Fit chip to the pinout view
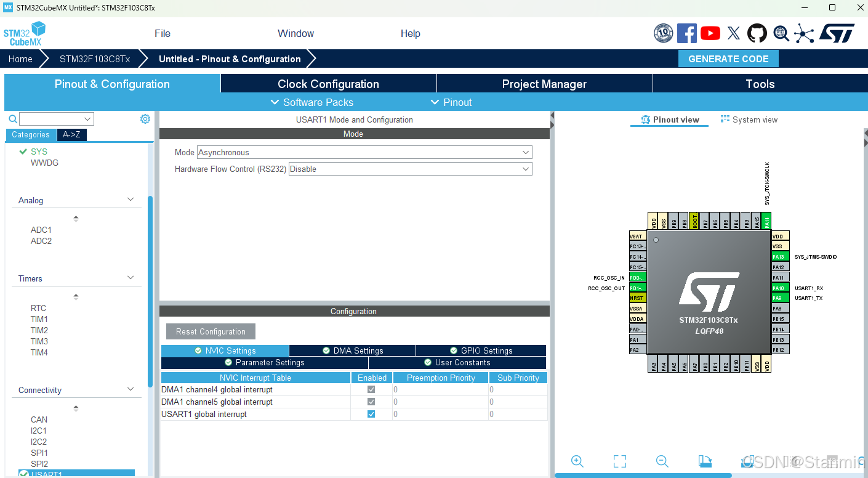The width and height of the screenshot is (868, 478). pos(620,461)
